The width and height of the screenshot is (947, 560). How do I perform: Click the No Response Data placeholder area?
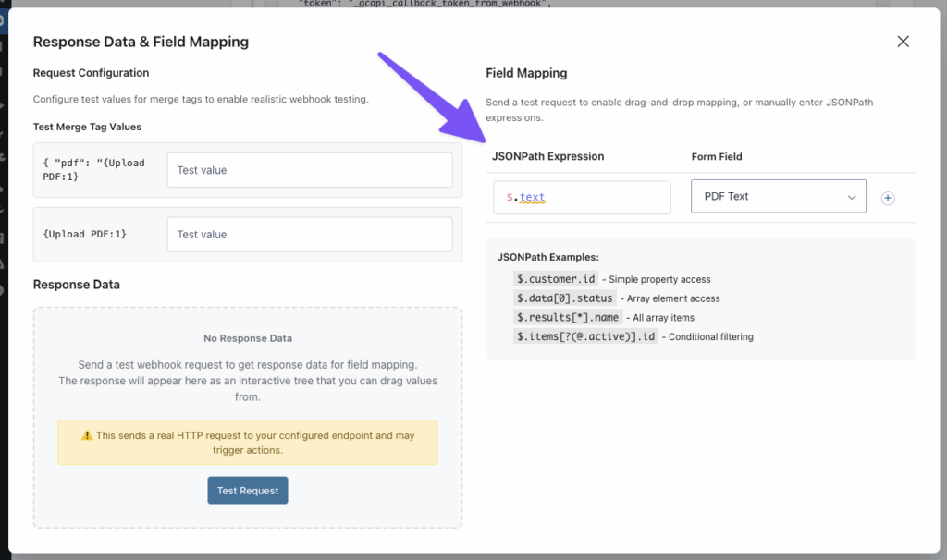tap(247, 337)
